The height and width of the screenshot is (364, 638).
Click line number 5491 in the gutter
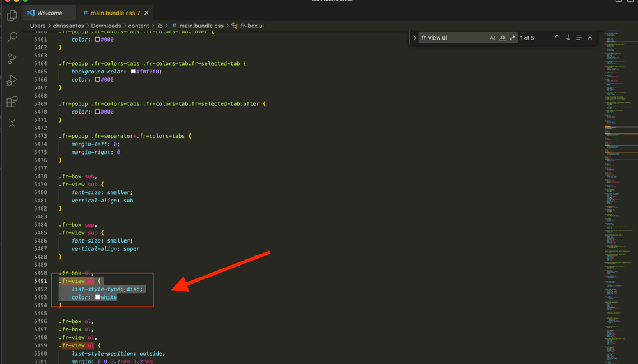(40, 281)
